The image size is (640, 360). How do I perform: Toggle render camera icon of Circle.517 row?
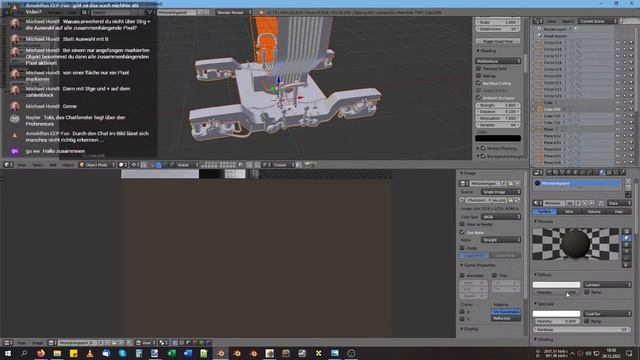point(631,56)
